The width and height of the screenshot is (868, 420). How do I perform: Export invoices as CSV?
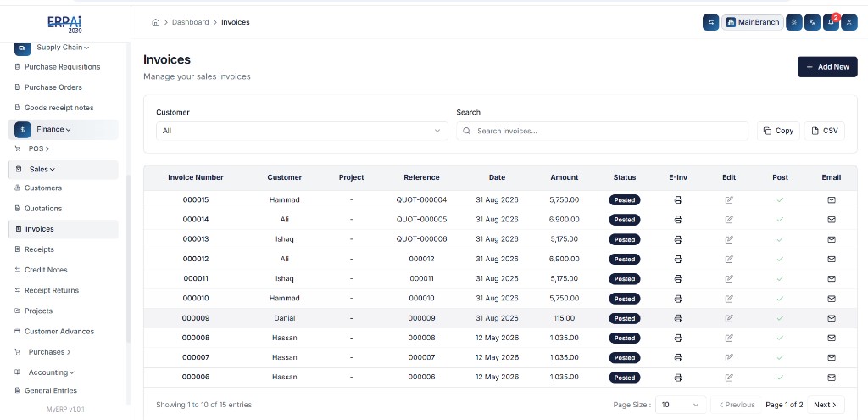tap(825, 131)
